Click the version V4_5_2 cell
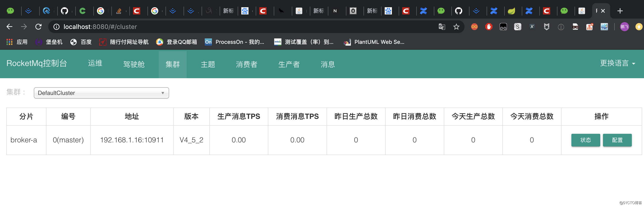Screen dimensions: 644x207 [x=191, y=140]
